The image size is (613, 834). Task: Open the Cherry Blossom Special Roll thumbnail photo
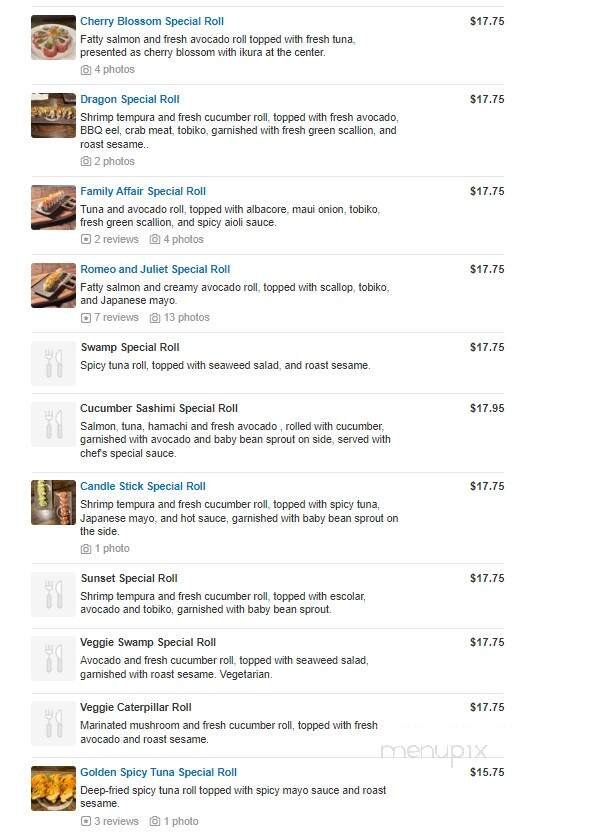click(53, 38)
